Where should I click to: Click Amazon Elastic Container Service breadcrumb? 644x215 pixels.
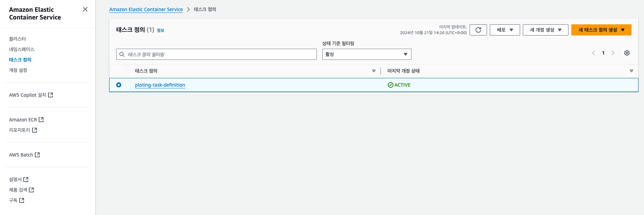point(146,9)
